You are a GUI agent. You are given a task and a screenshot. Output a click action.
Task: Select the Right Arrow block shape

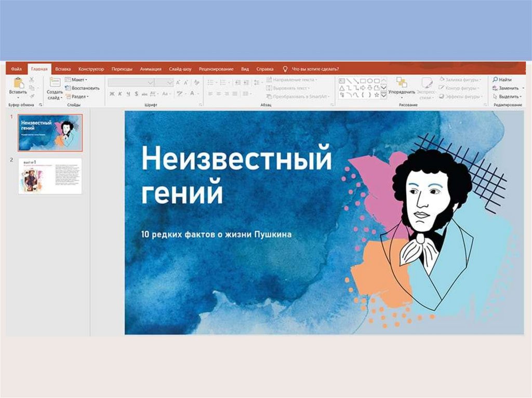pos(363,88)
